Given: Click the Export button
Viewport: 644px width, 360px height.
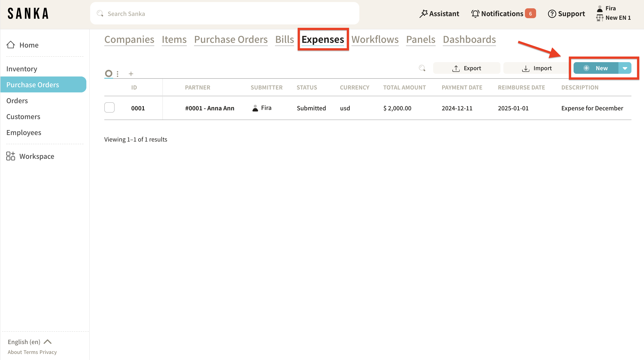Looking at the screenshot, I should pos(467,68).
